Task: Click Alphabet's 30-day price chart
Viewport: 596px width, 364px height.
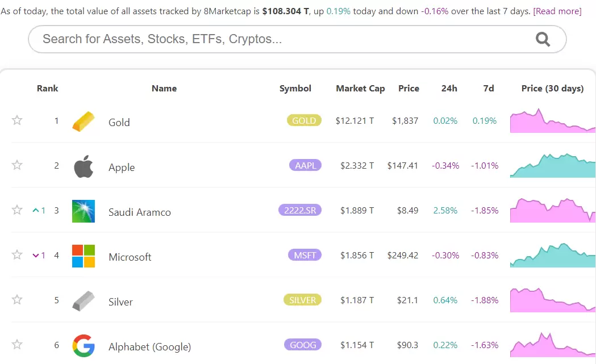Action: tap(553, 345)
